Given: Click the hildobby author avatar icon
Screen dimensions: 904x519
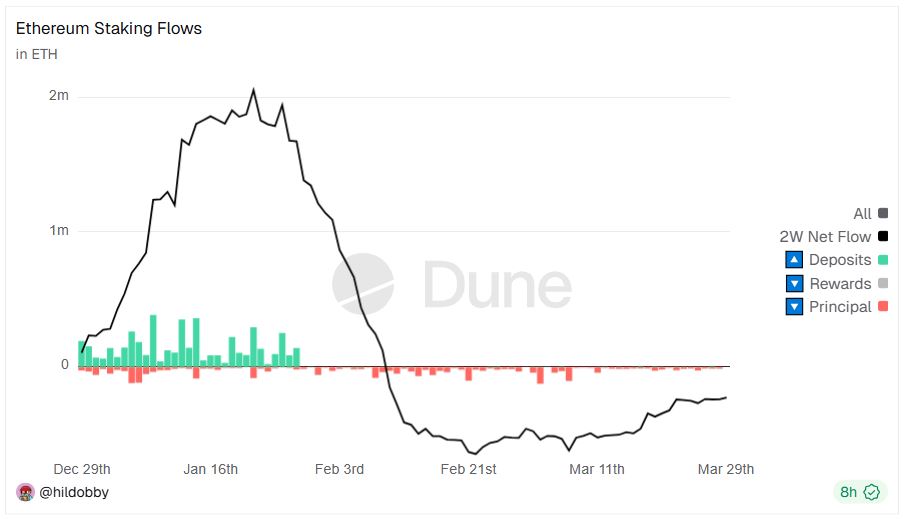Looking at the screenshot, I should click(x=25, y=492).
